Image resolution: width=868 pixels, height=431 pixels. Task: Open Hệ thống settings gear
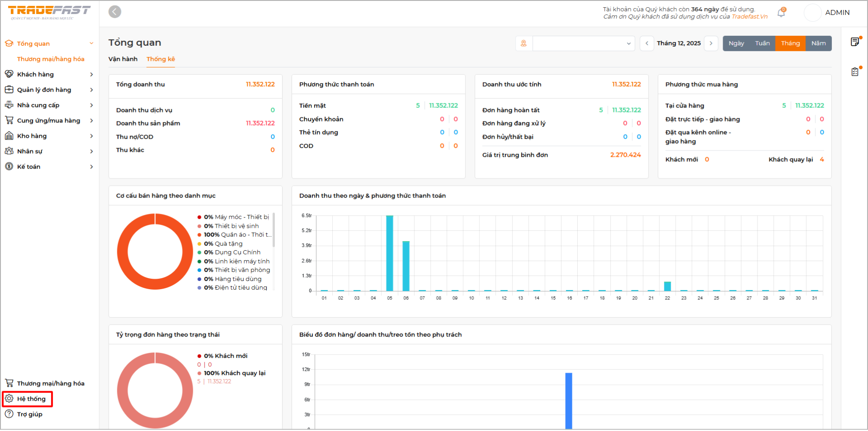click(9, 399)
